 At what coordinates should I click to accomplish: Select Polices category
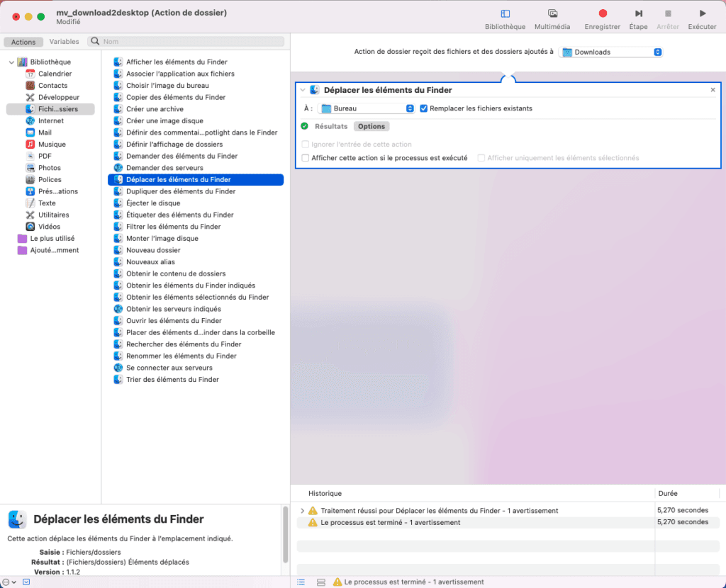click(x=50, y=179)
